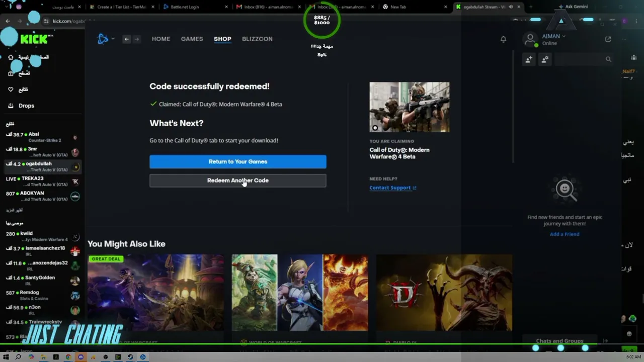Go forward with Battle.net right arrow
This screenshot has width=644, height=362.
pyautogui.click(x=136, y=39)
